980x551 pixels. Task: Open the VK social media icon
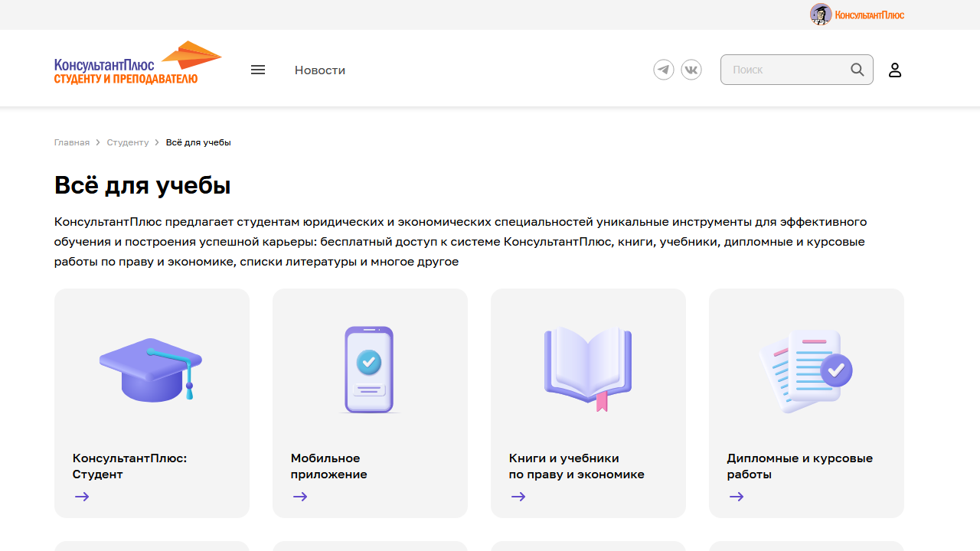(691, 70)
